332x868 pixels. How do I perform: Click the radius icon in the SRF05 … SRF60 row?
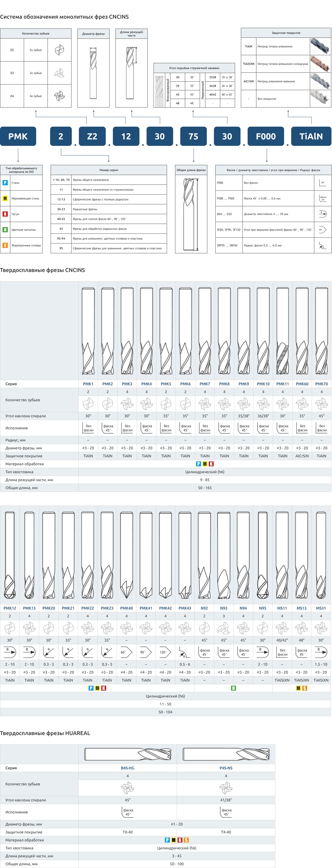click(323, 245)
